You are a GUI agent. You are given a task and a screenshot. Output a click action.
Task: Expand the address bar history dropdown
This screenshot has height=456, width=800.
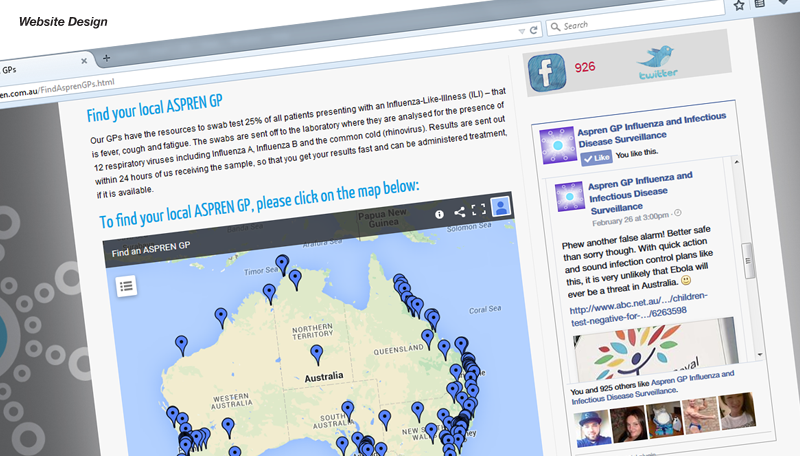point(521,32)
